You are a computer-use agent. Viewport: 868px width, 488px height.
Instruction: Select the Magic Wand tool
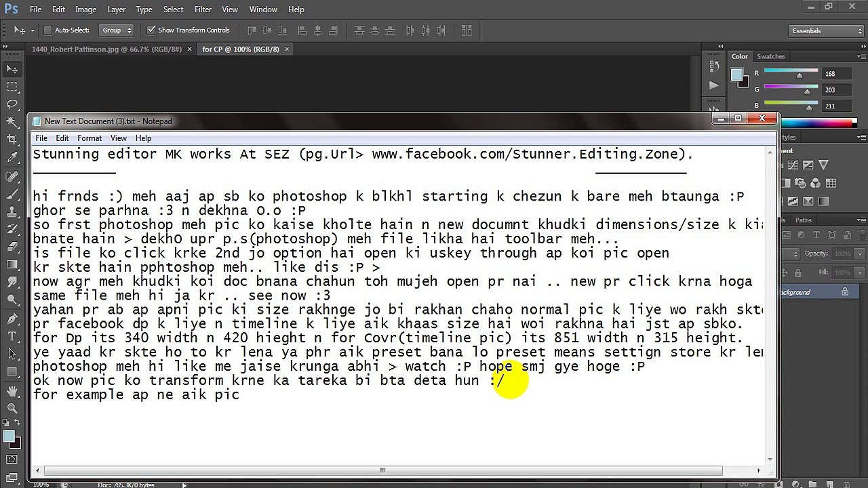pyautogui.click(x=12, y=122)
